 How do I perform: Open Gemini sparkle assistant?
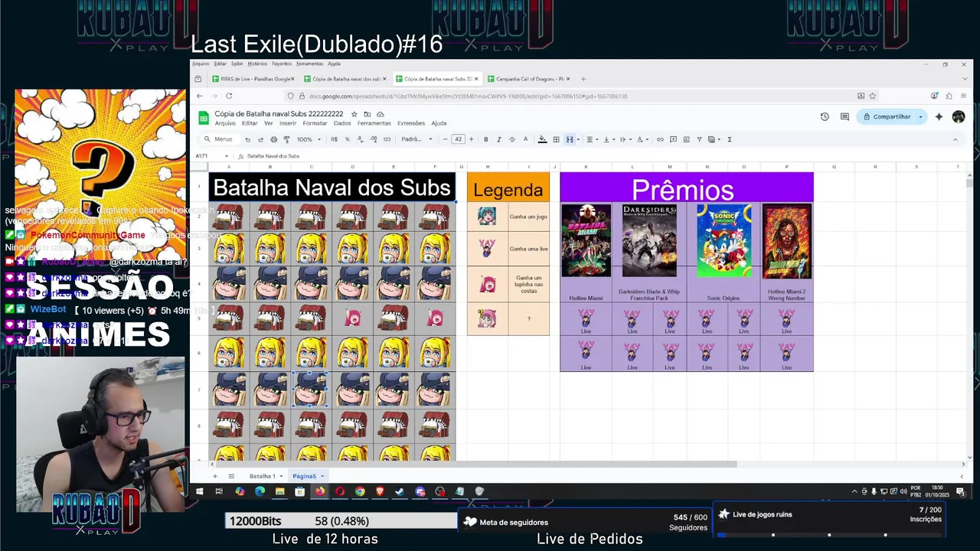click(x=939, y=116)
